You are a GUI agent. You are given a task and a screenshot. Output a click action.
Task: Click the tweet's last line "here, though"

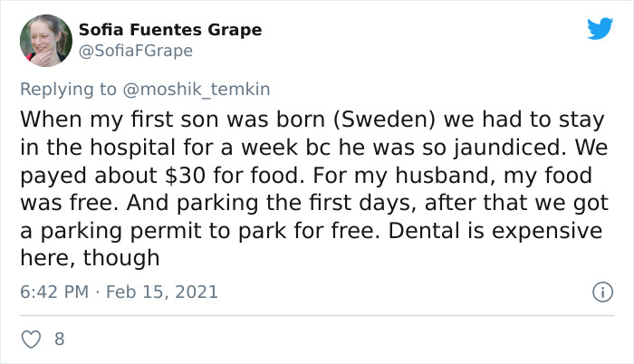90,258
